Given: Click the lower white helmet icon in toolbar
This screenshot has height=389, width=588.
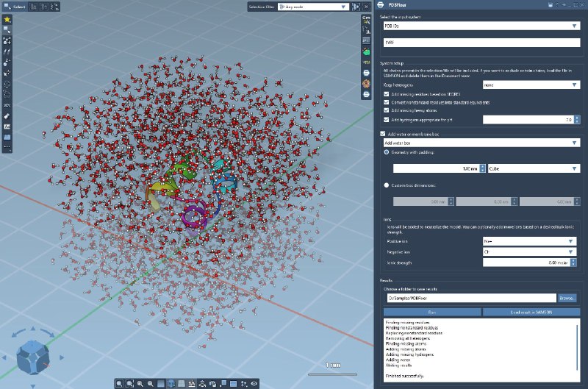Looking at the screenshot, I should (x=366, y=94).
